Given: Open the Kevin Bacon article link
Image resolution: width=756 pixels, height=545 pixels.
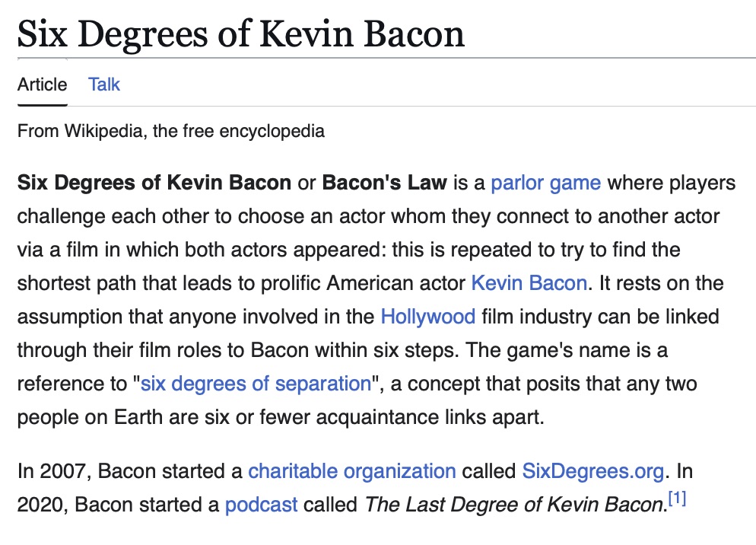Looking at the screenshot, I should click(529, 283).
